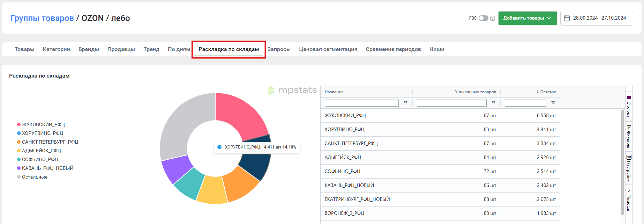The height and width of the screenshot is (224, 644).
Task: Open the Фильтры side panel
Action: coord(629,136)
